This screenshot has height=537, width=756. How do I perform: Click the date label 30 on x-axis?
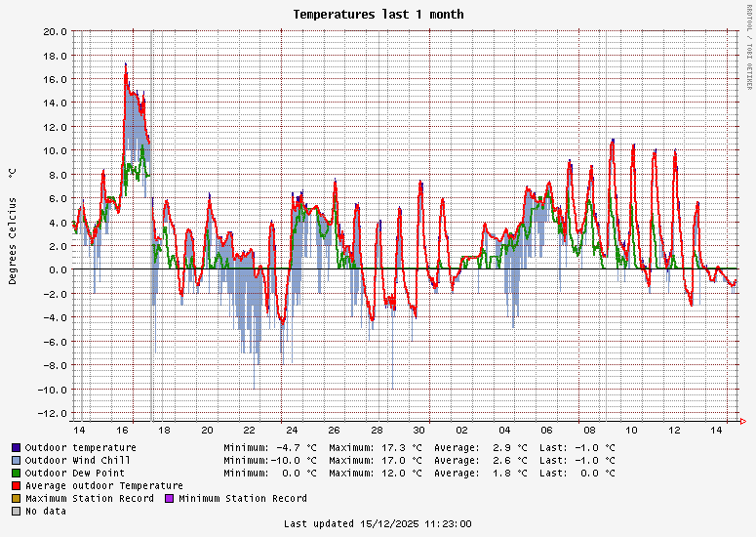point(419,431)
